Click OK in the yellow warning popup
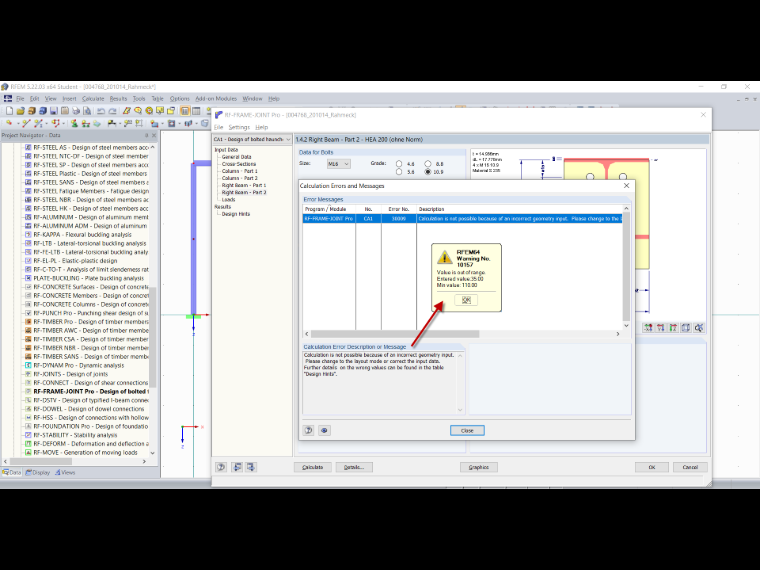This screenshot has width=760, height=570. coord(466,300)
